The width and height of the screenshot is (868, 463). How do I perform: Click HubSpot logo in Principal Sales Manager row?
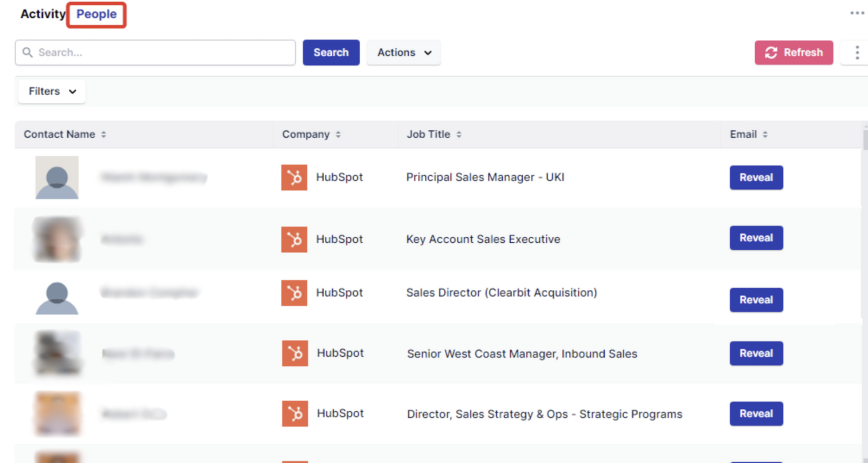(294, 177)
